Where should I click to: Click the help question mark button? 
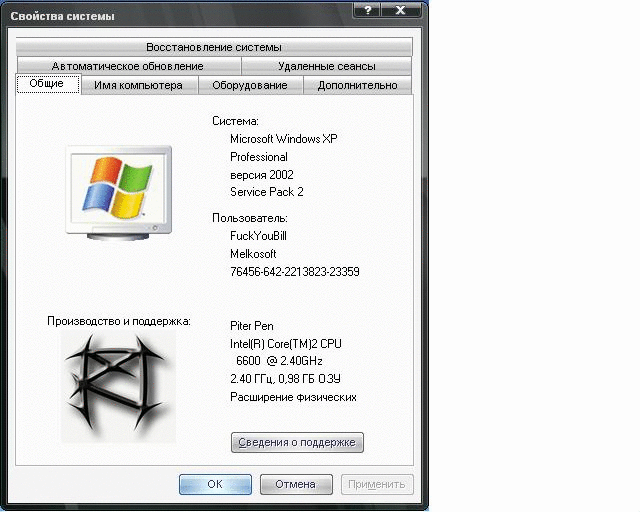tap(367, 10)
